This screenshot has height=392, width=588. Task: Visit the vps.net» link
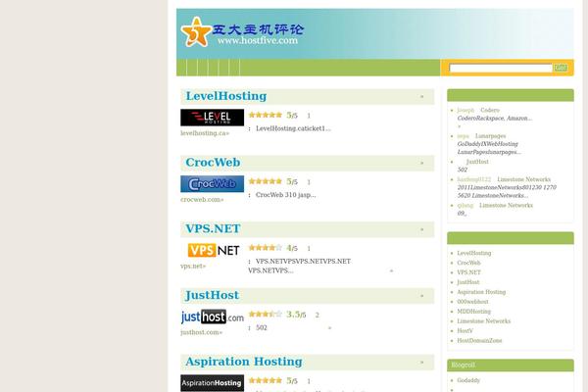(193, 266)
